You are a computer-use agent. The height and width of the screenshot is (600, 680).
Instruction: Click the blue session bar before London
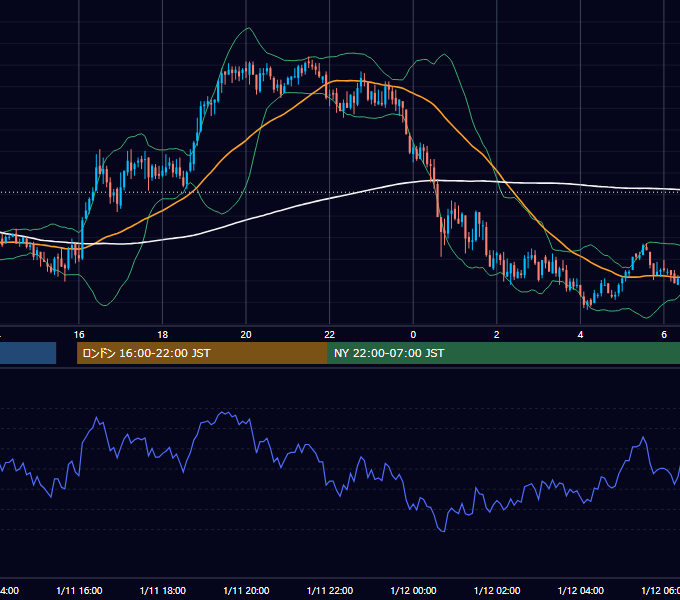pos(28,353)
